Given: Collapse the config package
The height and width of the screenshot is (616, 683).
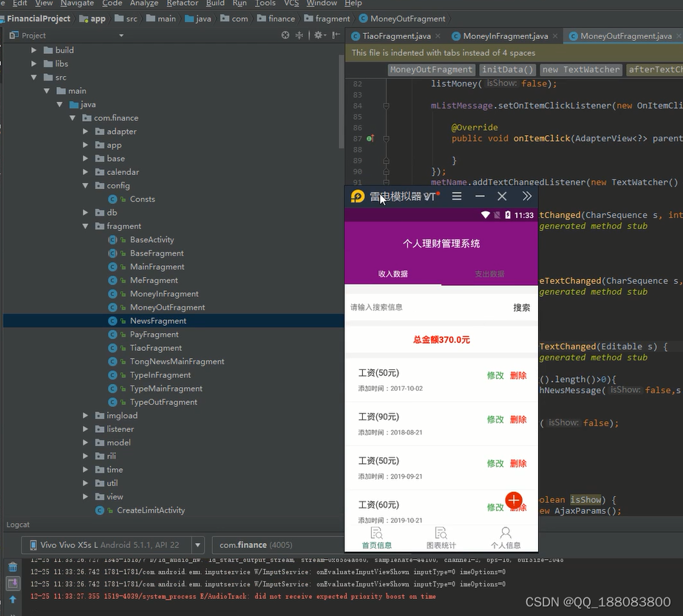Looking at the screenshot, I should pos(86,185).
